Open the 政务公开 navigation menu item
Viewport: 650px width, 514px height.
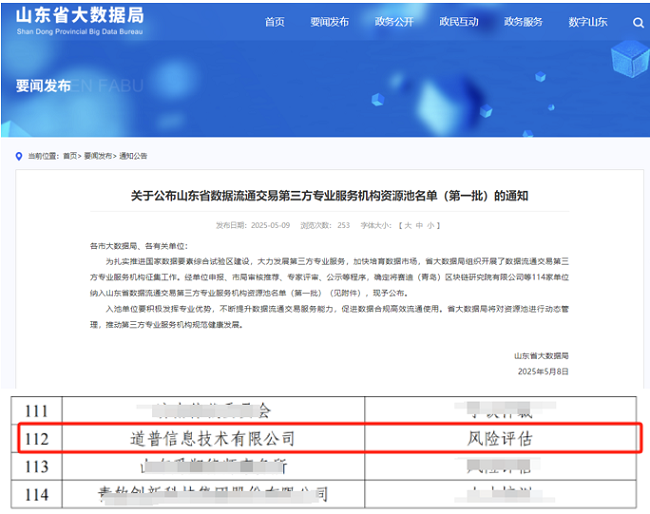(394, 22)
